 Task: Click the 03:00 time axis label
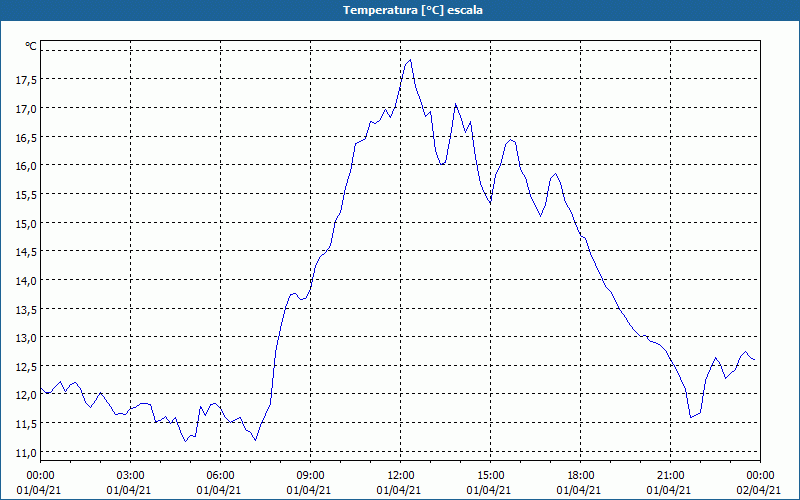(x=131, y=476)
